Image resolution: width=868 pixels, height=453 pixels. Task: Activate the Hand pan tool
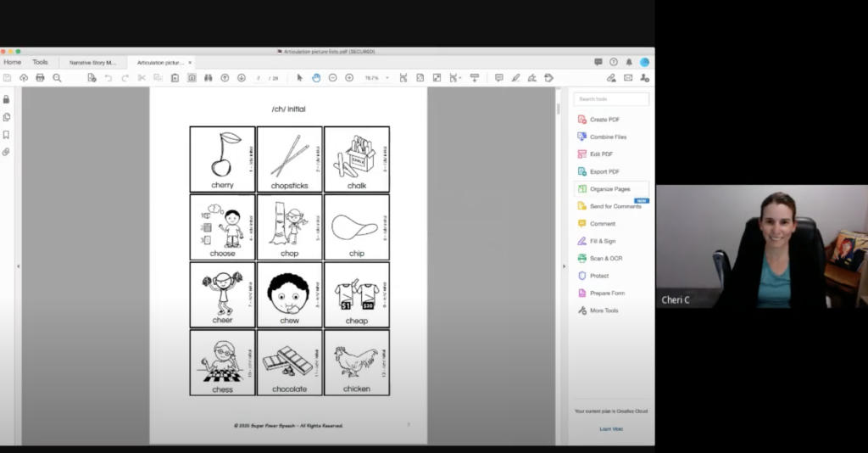316,78
